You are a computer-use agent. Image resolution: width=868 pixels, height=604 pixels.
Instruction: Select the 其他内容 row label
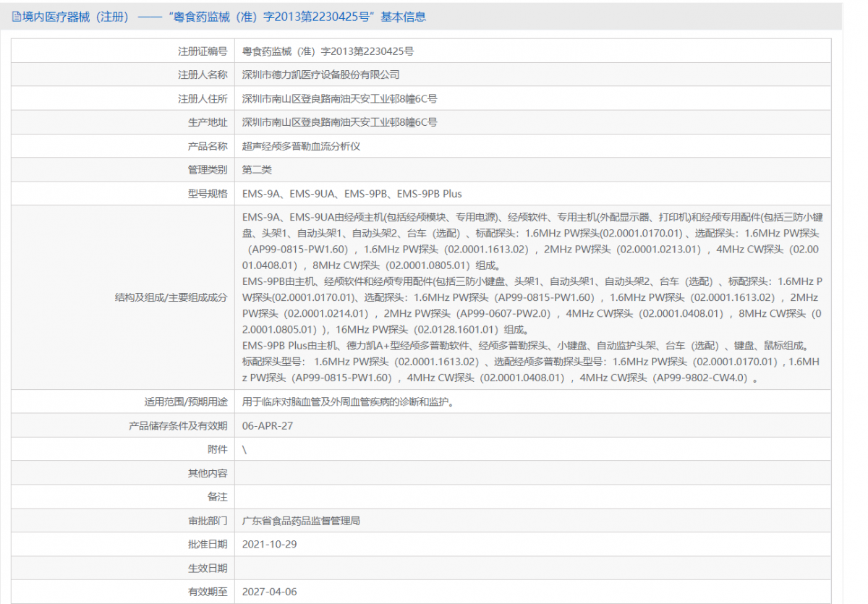tap(208, 473)
